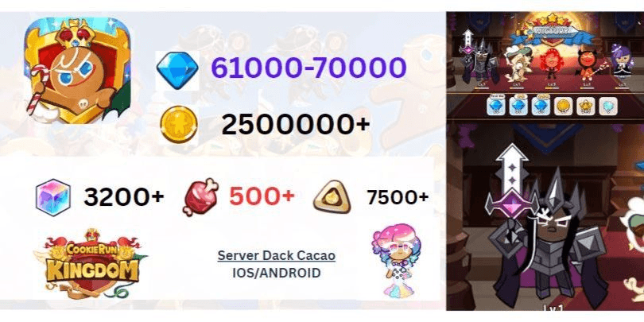Click the 61000-70000 purple amount
Image resolution: width=644 pixels, height=322 pixels.
click(x=308, y=68)
